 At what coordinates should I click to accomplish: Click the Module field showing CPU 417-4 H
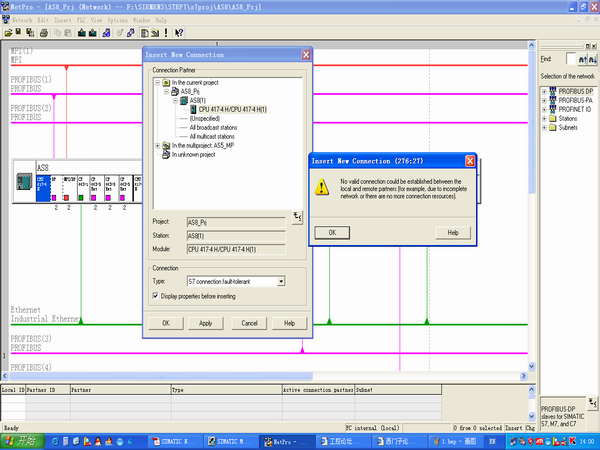(236, 249)
